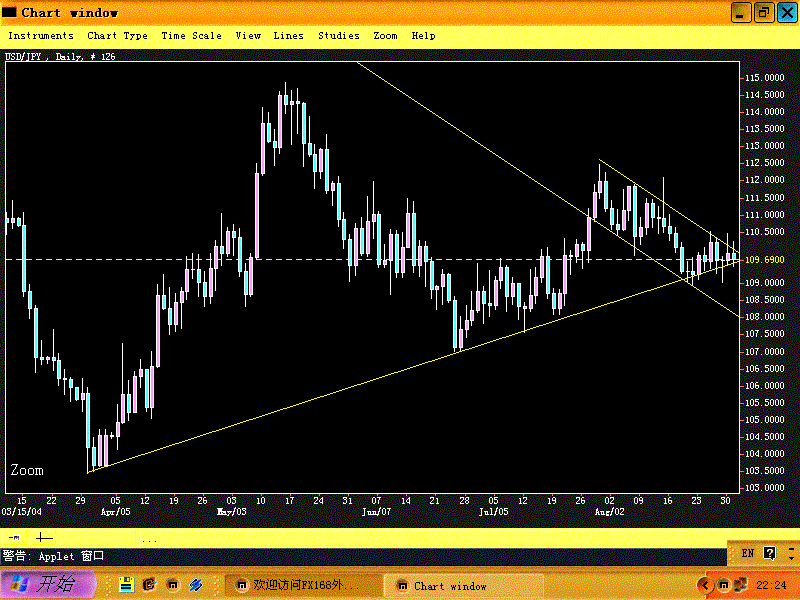Open Internet Explorer quick launch icon
This screenshot has width=800, height=600.
pos(149,585)
